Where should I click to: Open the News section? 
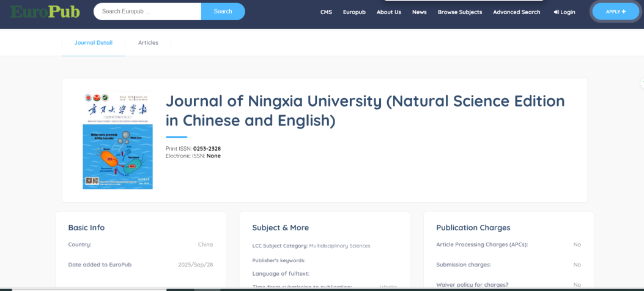coord(419,12)
